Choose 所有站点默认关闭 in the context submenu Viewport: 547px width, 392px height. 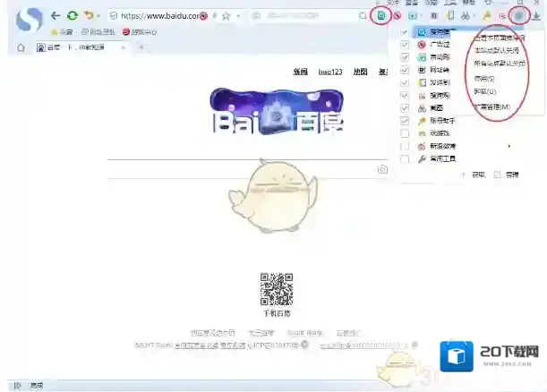coord(500,64)
